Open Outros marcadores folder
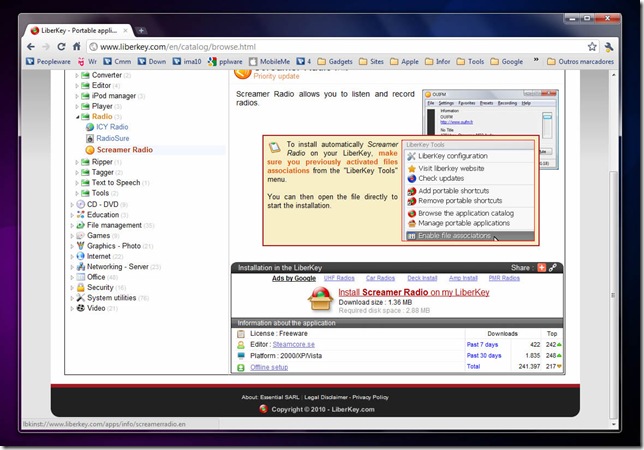Viewport: 644px width, 450px height. [580, 62]
